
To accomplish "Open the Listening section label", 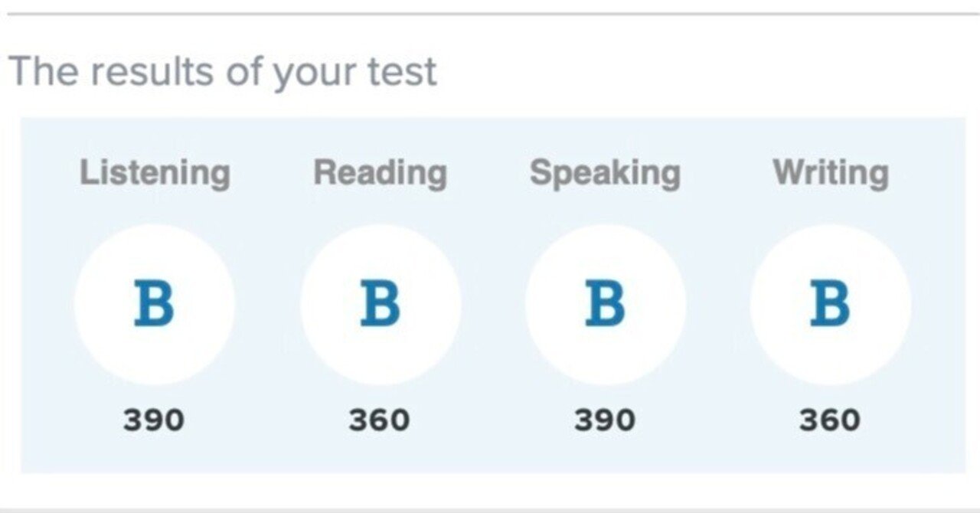I will tap(155, 172).
